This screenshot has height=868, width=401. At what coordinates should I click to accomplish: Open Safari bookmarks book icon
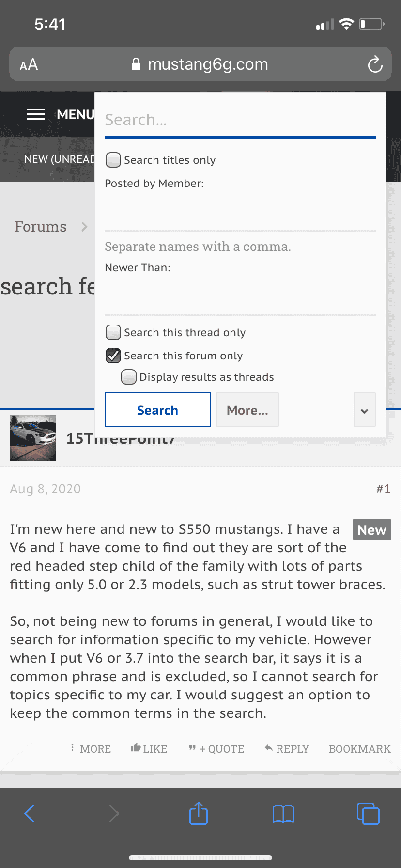283,814
